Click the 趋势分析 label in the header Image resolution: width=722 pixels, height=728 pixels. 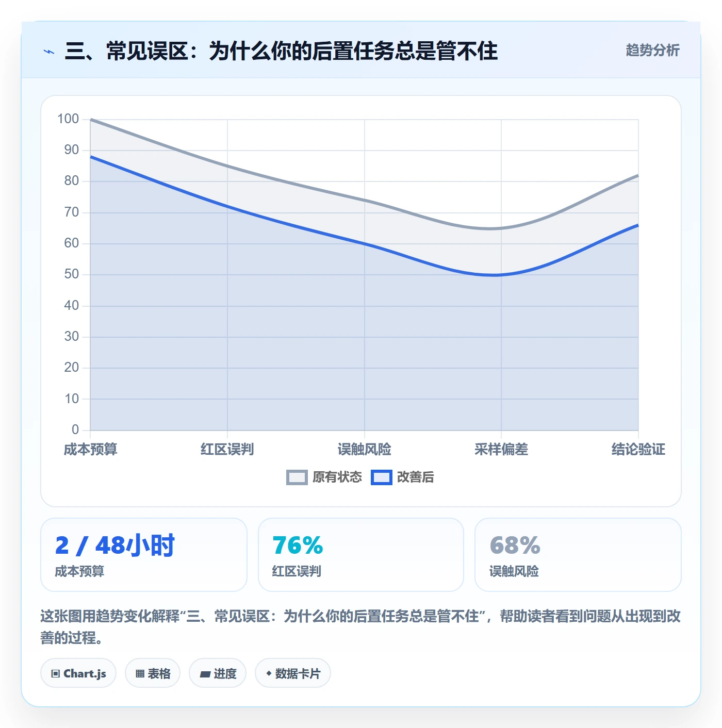point(652,50)
